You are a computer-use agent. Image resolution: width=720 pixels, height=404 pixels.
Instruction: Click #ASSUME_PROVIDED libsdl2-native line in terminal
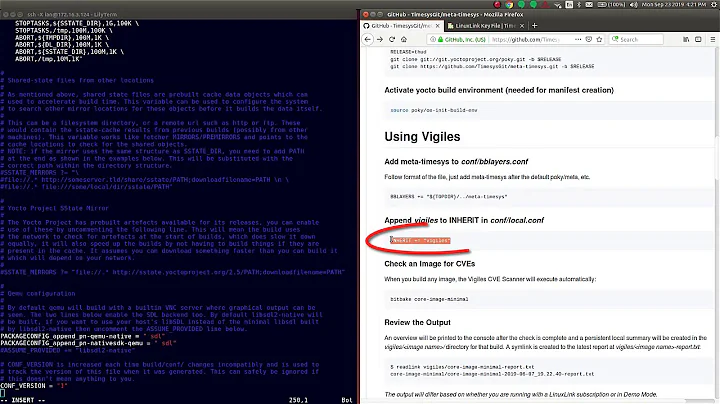pyautogui.click(x=68, y=351)
